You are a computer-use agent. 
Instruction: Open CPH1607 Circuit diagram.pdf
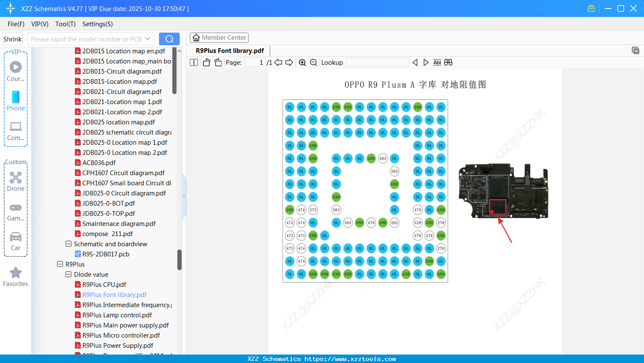(123, 173)
